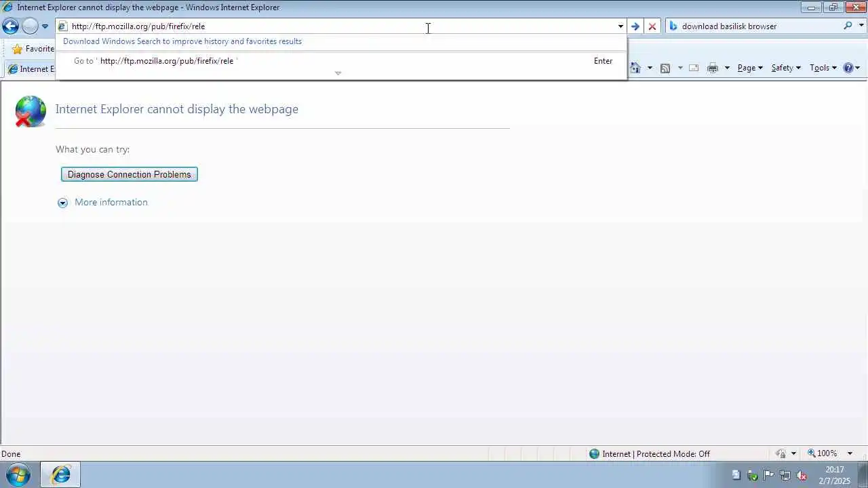Open the Safety menu

point(786,68)
